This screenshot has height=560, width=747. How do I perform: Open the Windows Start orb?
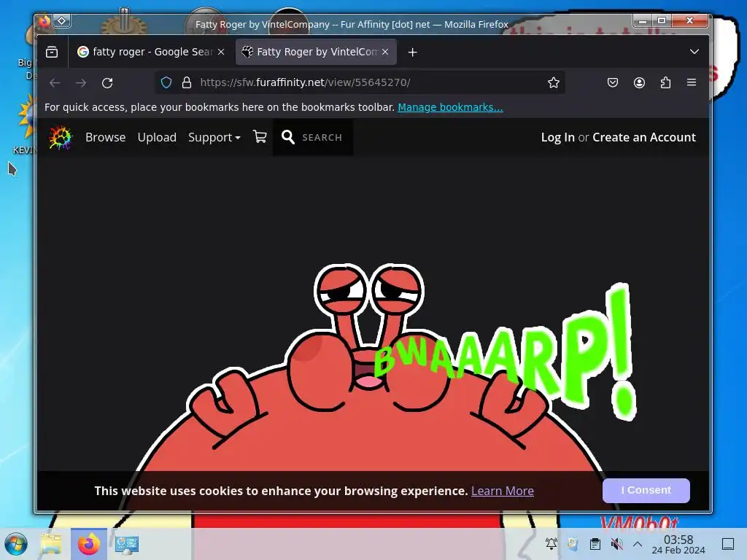click(x=16, y=544)
